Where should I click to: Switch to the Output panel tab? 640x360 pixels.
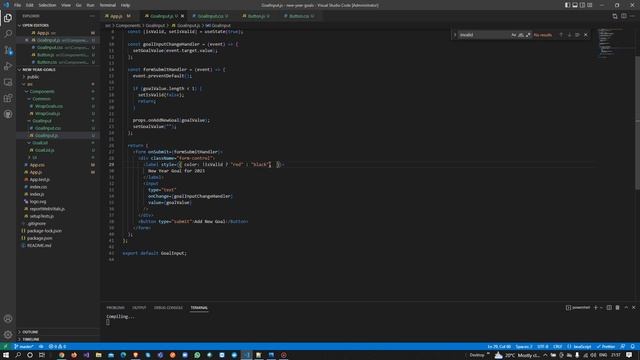(139, 308)
